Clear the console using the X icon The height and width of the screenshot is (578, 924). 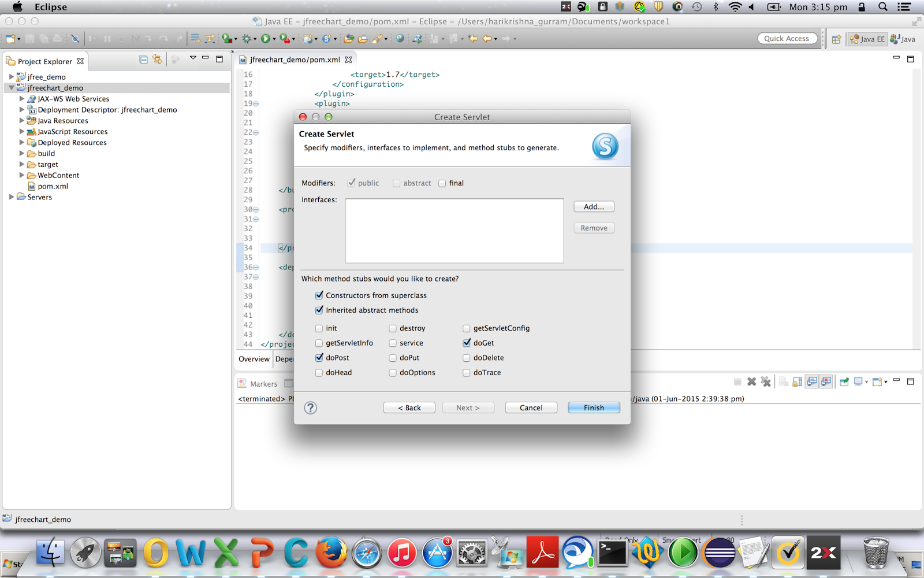tap(751, 381)
